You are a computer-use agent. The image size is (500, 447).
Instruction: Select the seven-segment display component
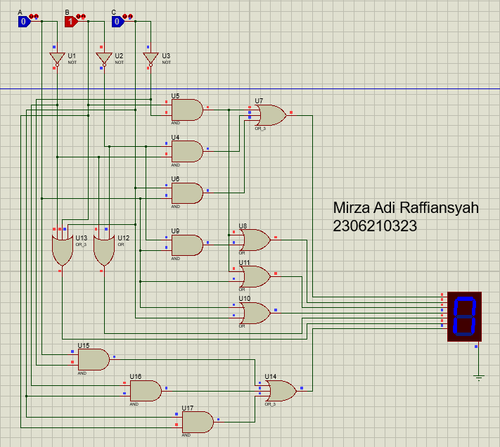click(x=464, y=316)
